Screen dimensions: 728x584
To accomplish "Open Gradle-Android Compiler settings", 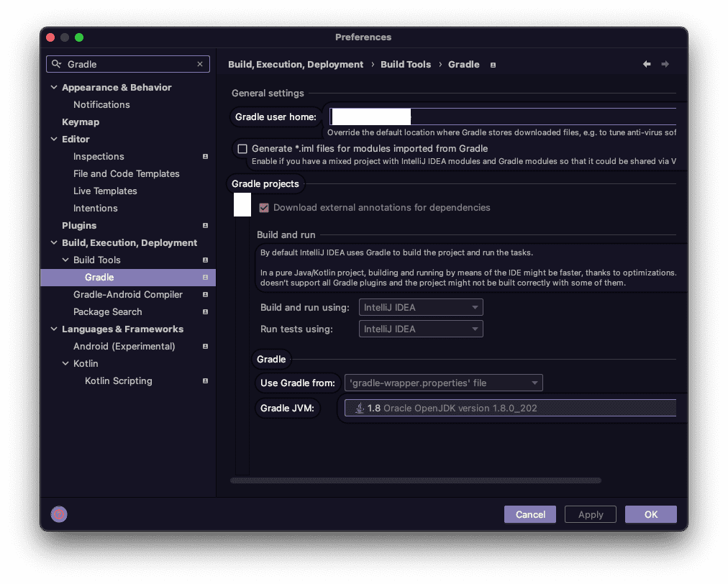I will click(127, 294).
